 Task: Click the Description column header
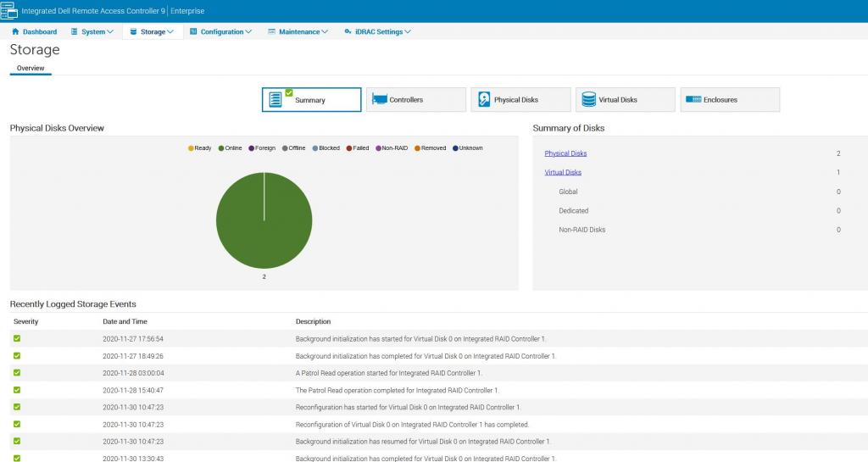click(x=313, y=321)
